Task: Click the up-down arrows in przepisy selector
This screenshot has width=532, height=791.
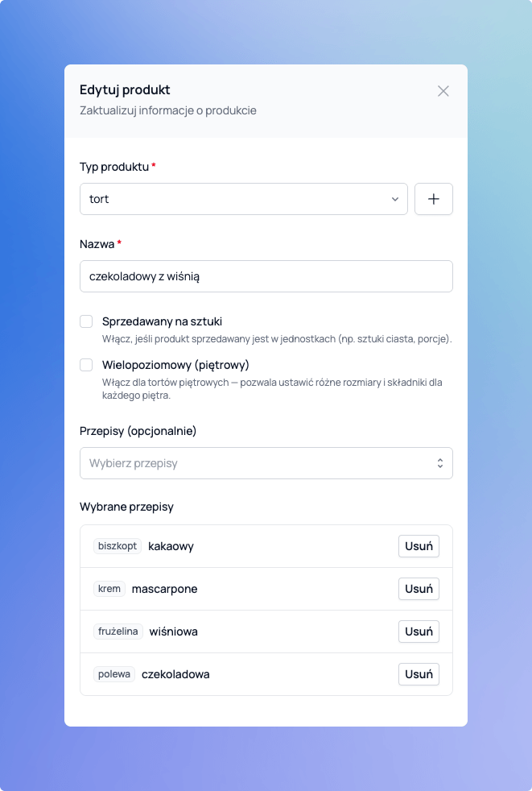Action: tap(439, 463)
